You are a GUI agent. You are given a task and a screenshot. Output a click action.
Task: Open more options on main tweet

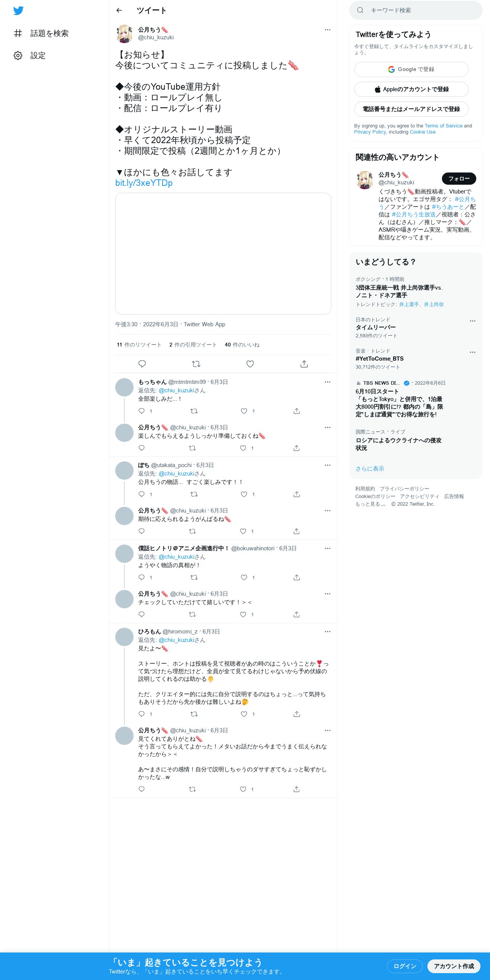tap(327, 30)
